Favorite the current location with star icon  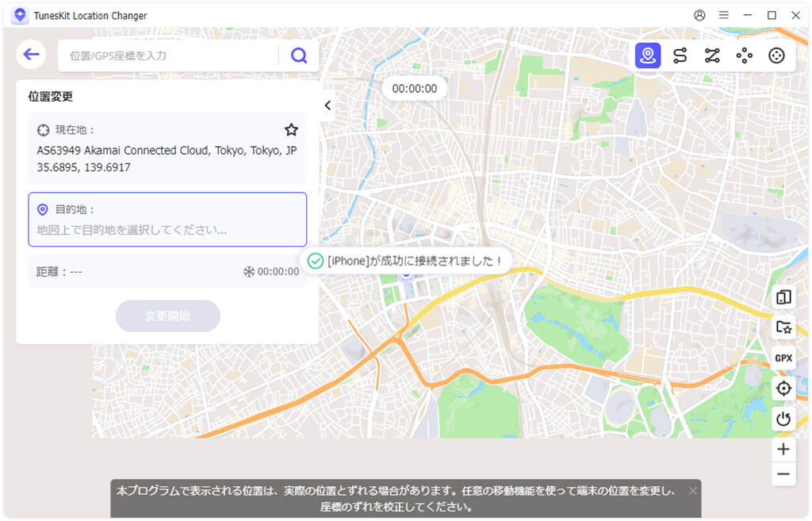(292, 129)
